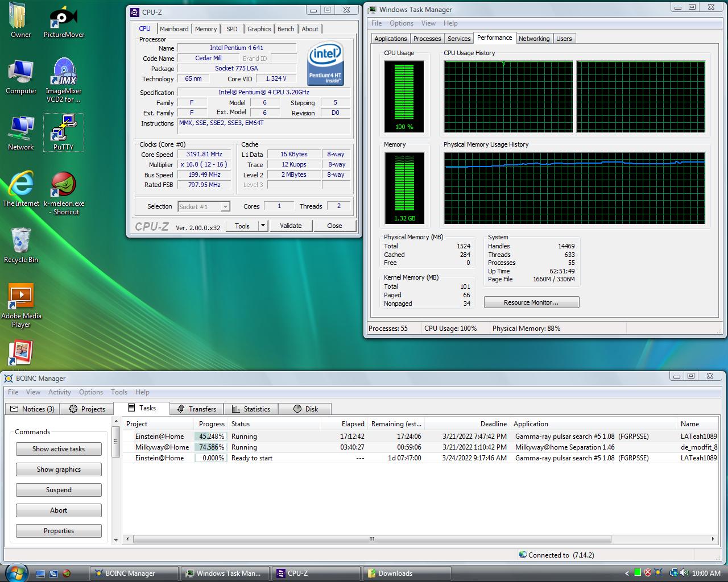This screenshot has height=582, width=728.
Task: Click network connection tray icon
Action: point(673,573)
